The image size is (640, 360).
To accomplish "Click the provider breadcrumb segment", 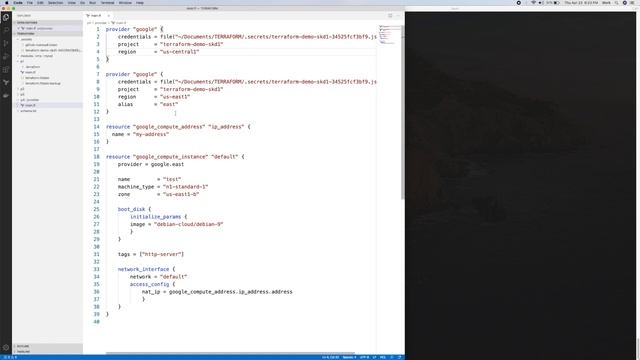I will [100, 23].
